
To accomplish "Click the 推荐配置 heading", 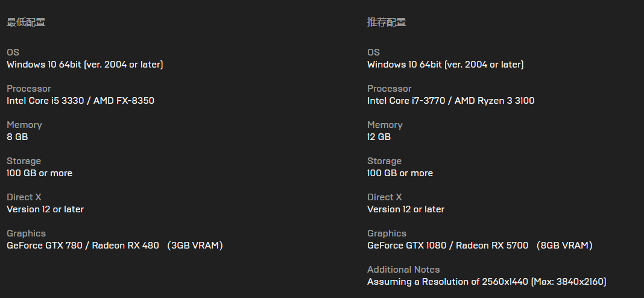I will pyautogui.click(x=387, y=22).
